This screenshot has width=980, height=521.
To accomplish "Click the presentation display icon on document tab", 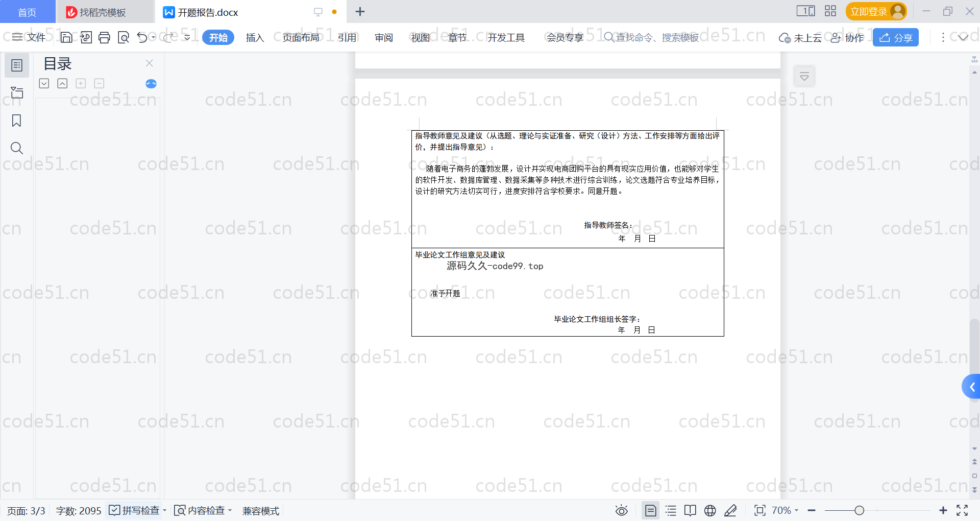I will (318, 12).
